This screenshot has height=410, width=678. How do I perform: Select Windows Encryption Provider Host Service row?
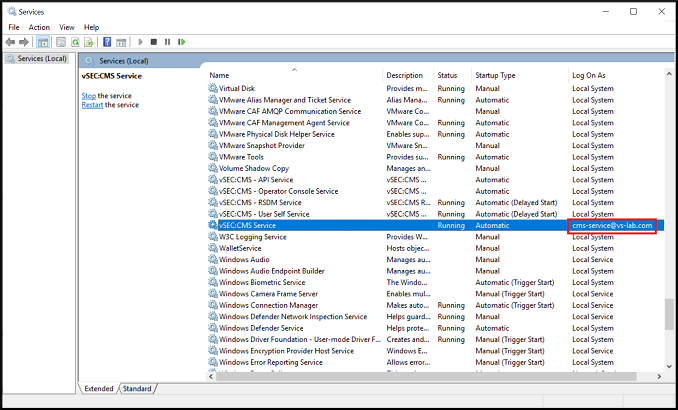tap(435, 351)
